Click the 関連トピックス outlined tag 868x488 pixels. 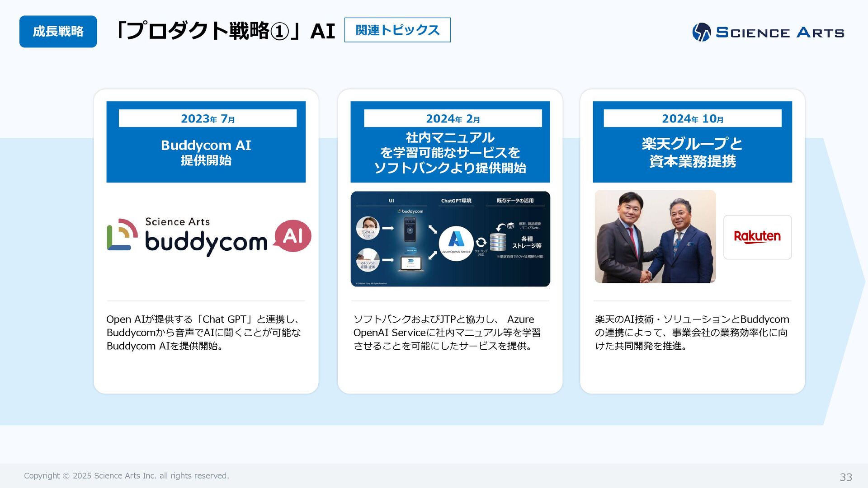[397, 30]
